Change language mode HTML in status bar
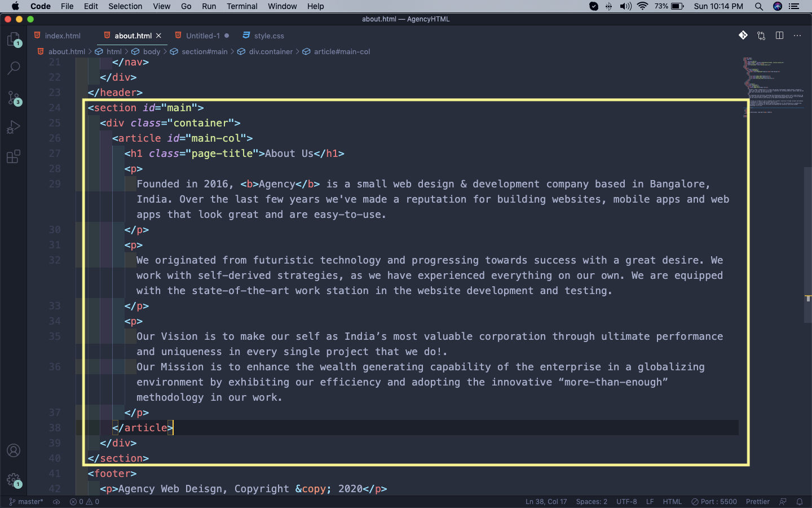The image size is (812, 508). (x=672, y=501)
